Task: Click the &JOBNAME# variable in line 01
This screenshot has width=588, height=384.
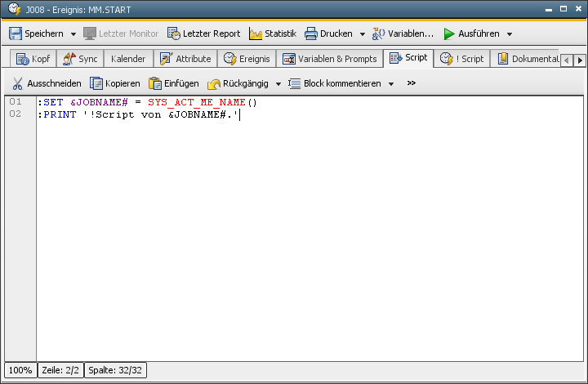Action: [x=100, y=102]
